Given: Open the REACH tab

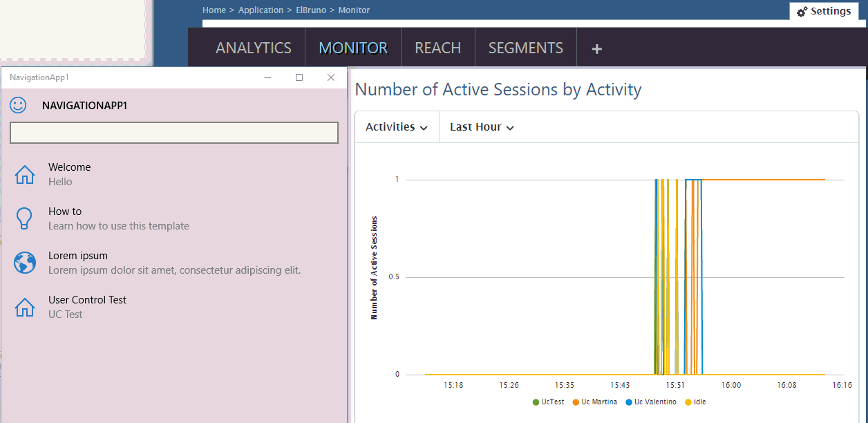Looking at the screenshot, I should pos(437,48).
